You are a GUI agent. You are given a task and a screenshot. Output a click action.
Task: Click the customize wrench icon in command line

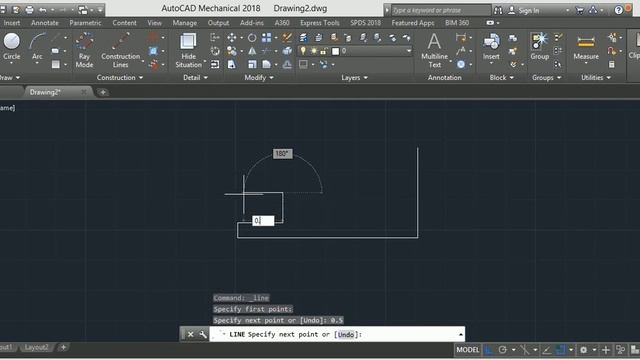point(203,334)
